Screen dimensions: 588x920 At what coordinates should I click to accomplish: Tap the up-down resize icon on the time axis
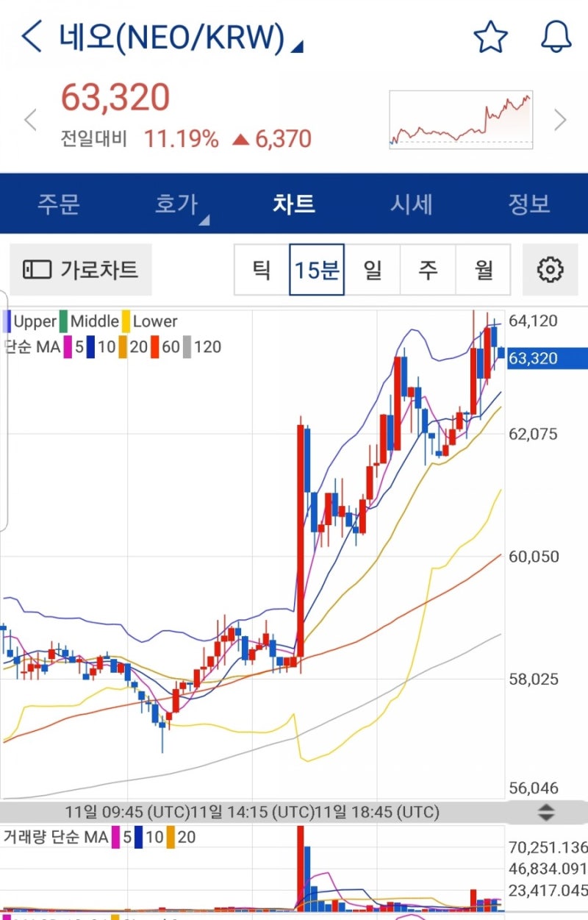pyautogui.click(x=546, y=813)
